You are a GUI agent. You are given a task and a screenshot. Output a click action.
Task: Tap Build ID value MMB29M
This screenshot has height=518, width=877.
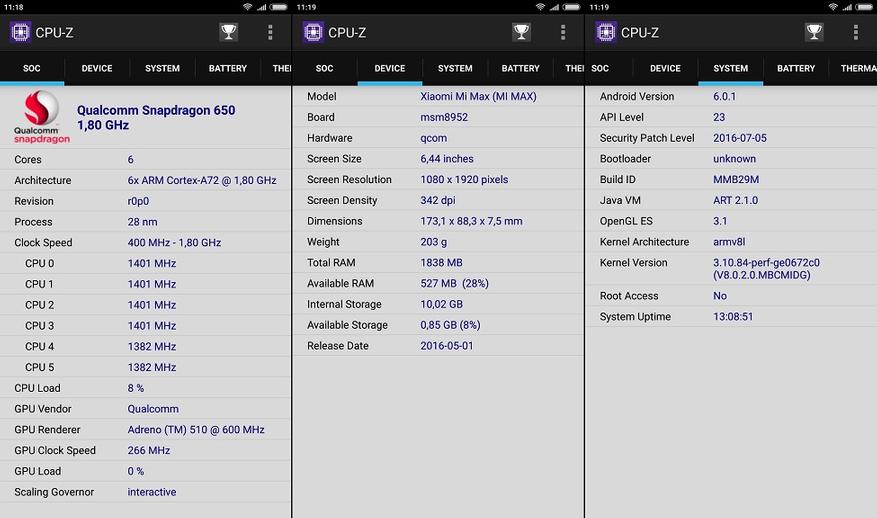coord(736,180)
